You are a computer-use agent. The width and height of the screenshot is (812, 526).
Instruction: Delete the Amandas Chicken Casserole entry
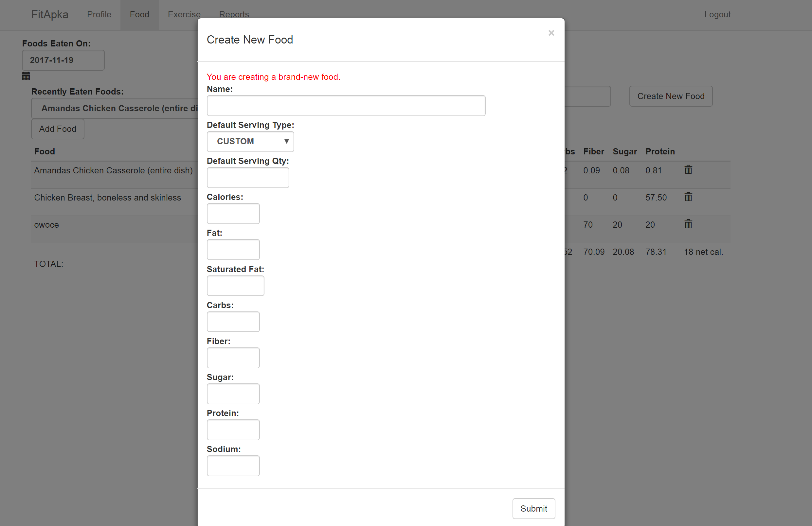[x=688, y=170]
